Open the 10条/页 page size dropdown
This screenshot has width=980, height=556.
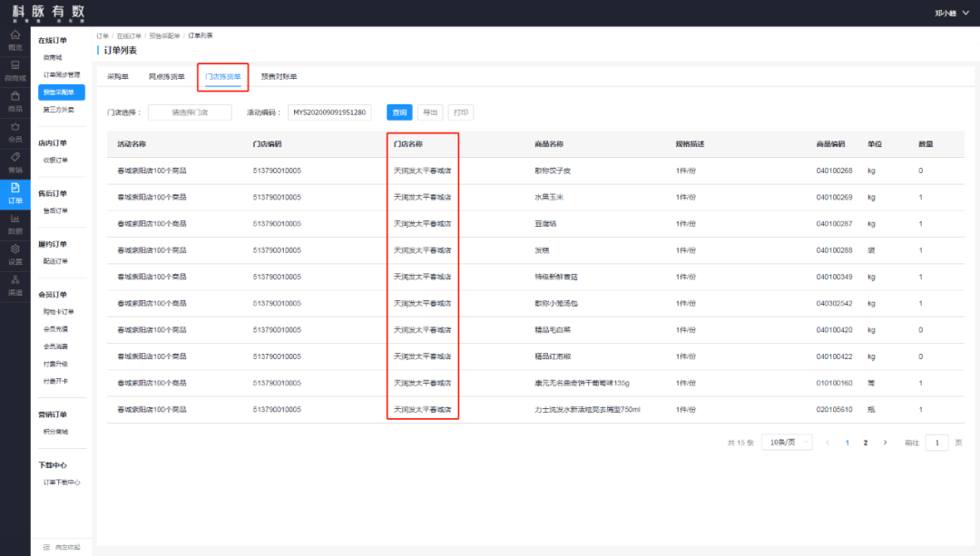787,443
